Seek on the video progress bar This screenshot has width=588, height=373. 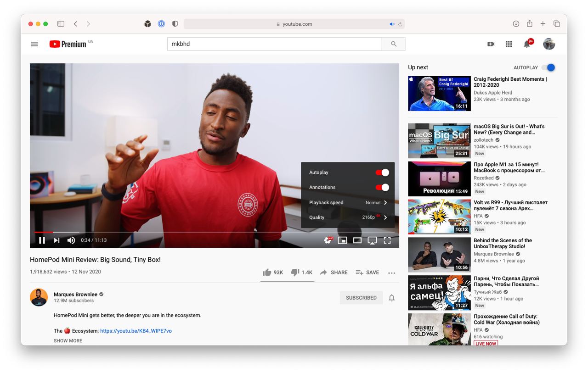[x=215, y=232]
